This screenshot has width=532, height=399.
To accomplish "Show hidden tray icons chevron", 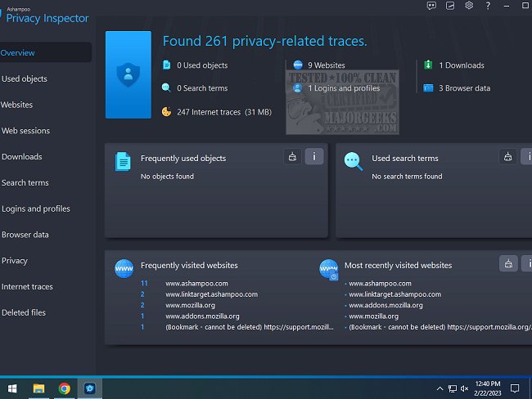I will (x=440, y=388).
